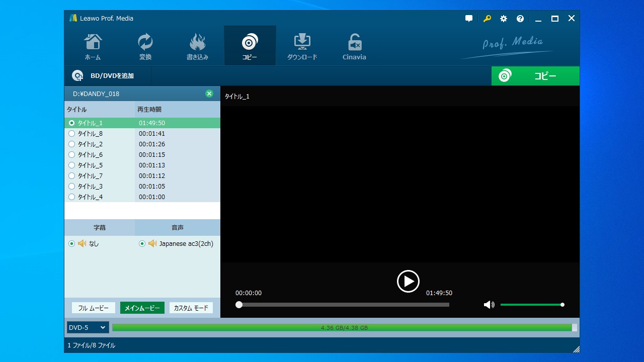
Task: Choose メインムービー main movie mode
Action: coord(142,308)
